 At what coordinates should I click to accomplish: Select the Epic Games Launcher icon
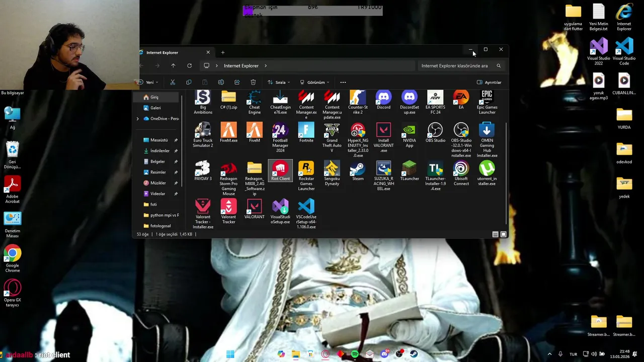[487, 103]
